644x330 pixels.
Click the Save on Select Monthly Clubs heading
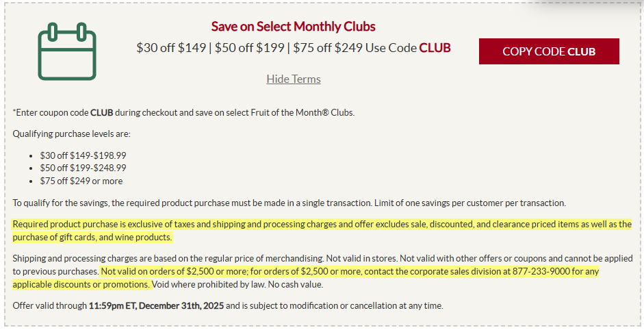click(x=293, y=27)
